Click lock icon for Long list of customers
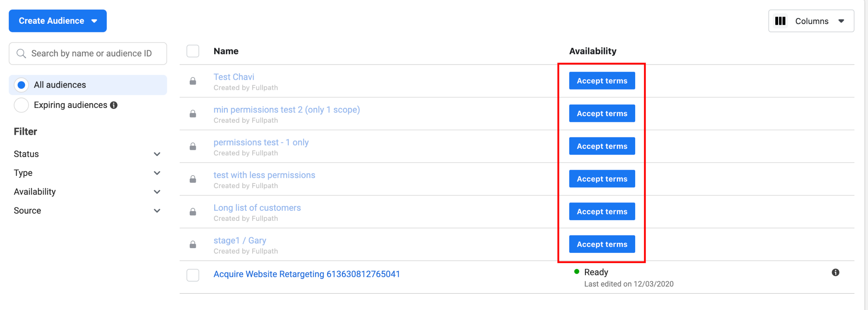 [193, 212]
